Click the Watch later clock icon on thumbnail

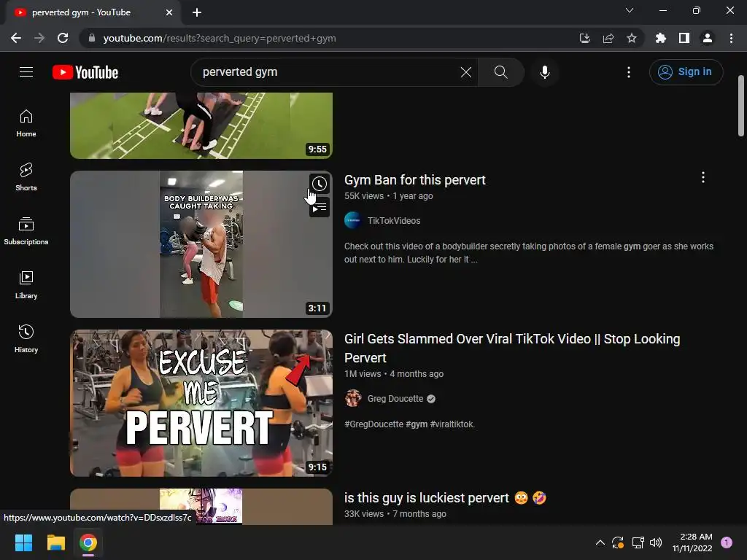[320, 184]
